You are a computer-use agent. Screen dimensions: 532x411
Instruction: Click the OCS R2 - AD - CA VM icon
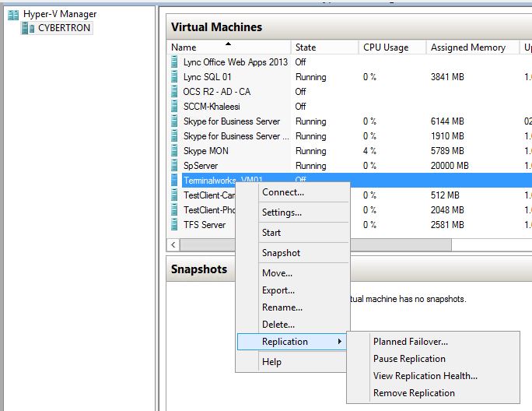[x=174, y=91]
